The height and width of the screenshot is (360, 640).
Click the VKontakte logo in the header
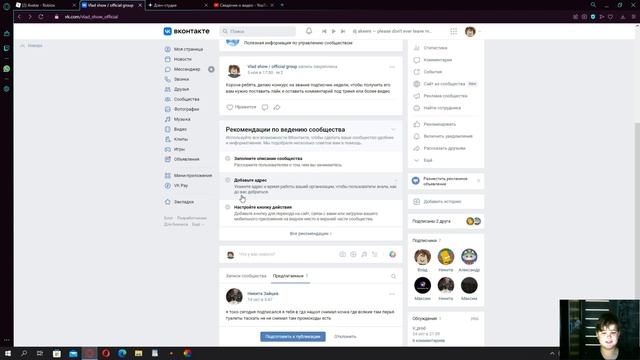pyautogui.click(x=187, y=31)
